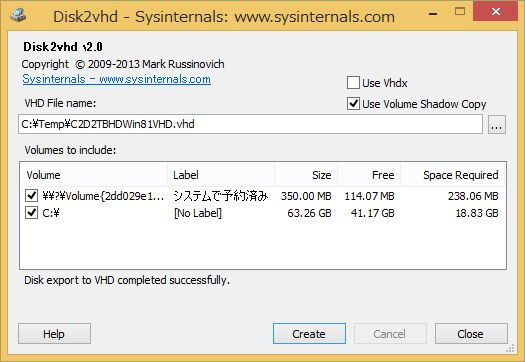Open the Sysinternals website link
The height and width of the screenshot is (362, 525).
117,79
